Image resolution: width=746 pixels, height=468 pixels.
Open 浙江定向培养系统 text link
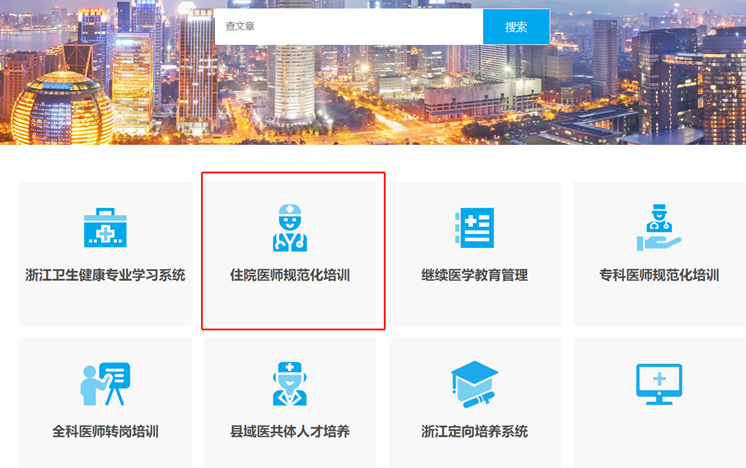pos(474,432)
